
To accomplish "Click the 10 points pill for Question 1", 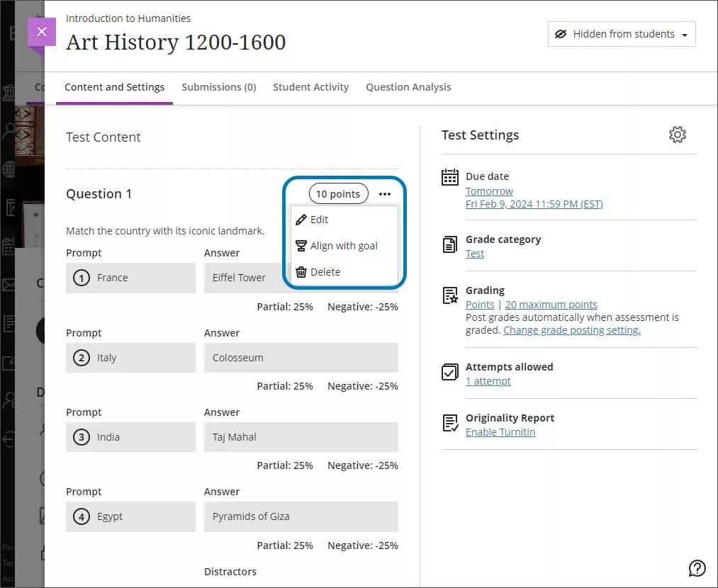I will point(338,193).
